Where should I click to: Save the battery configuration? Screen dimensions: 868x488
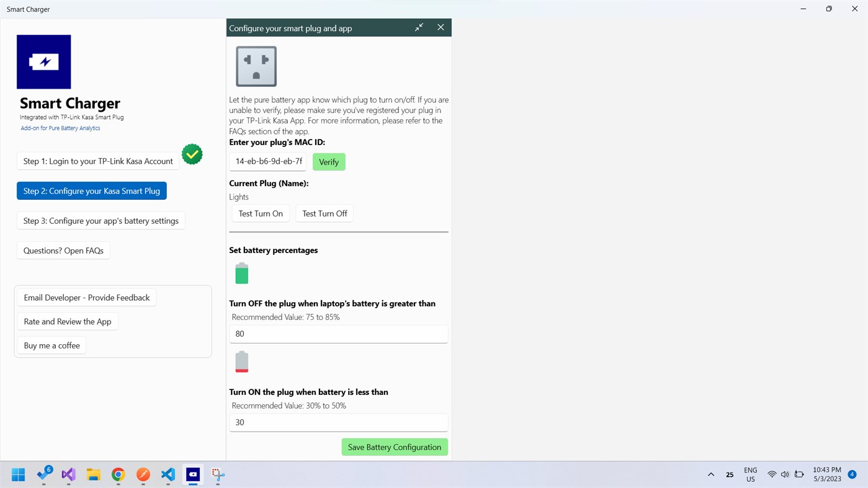(394, 446)
